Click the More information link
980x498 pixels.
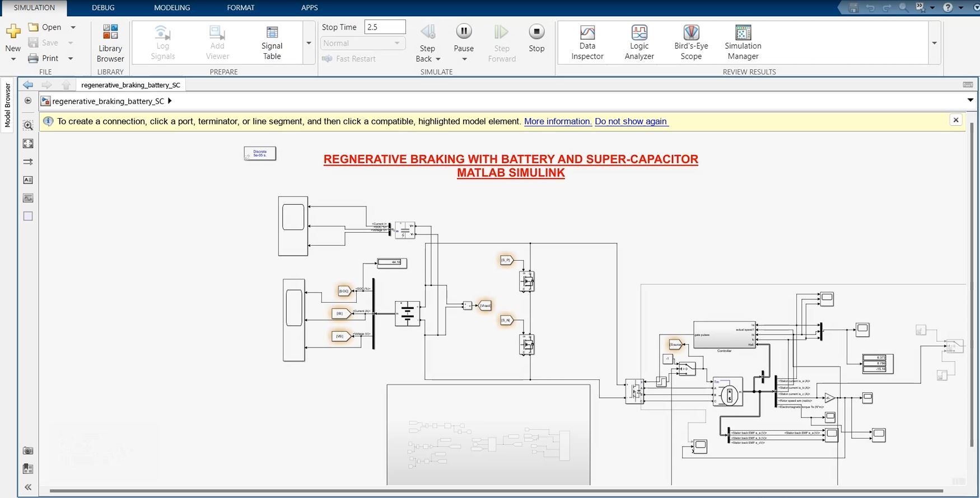point(557,121)
